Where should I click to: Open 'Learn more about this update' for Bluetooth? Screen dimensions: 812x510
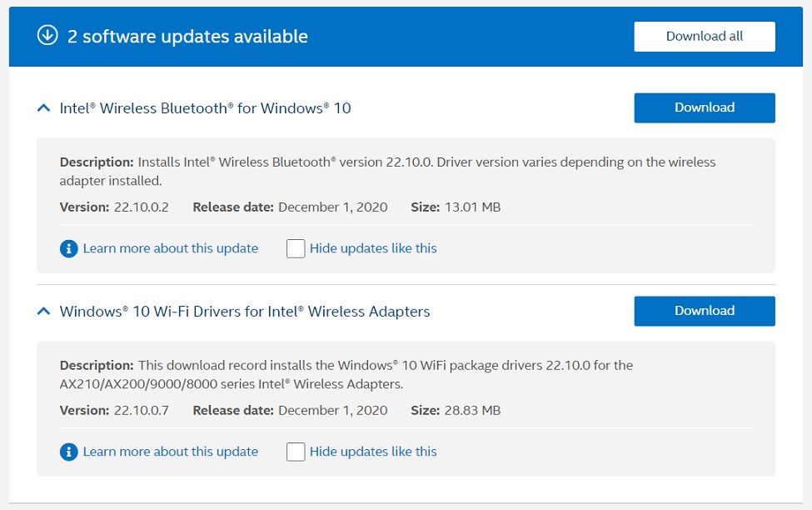click(170, 248)
